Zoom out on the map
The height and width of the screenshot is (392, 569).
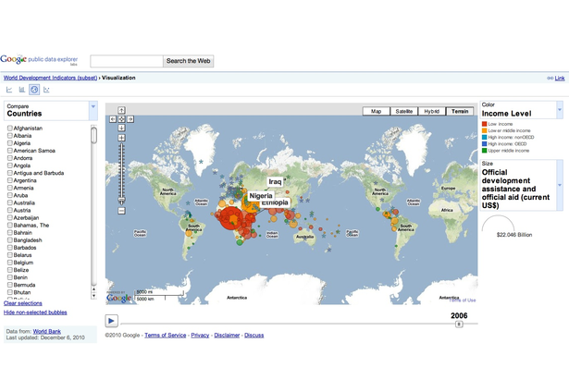coord(121,211)
